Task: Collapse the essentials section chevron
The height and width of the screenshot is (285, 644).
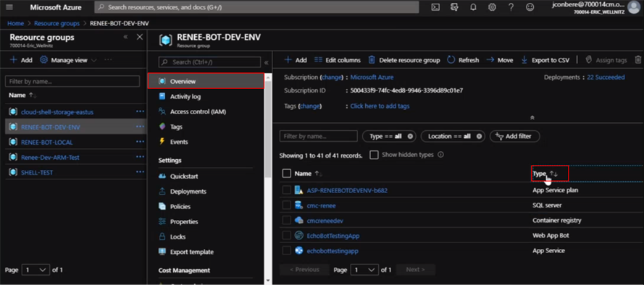Action: pos(532,118)
